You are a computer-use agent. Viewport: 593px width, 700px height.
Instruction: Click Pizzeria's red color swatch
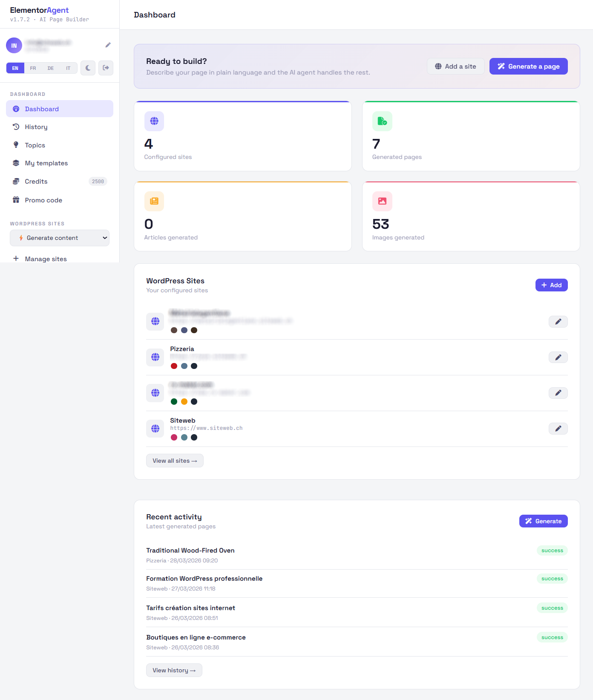point(174,366)
